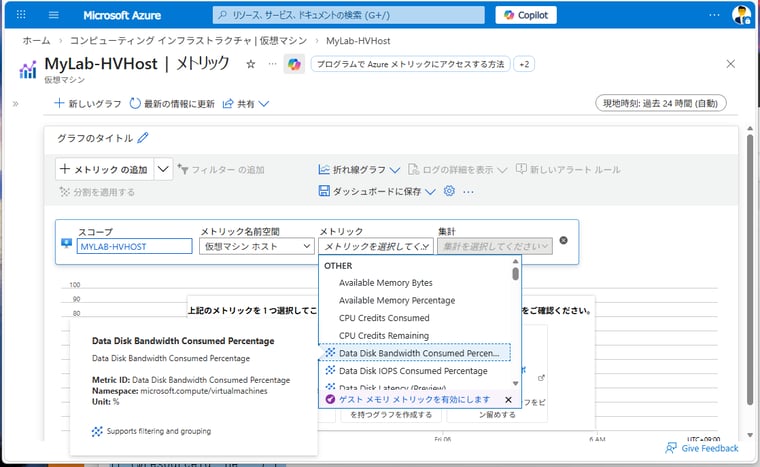
Task: Expand the arrow next to メトリック の追加
Action: 163,169
